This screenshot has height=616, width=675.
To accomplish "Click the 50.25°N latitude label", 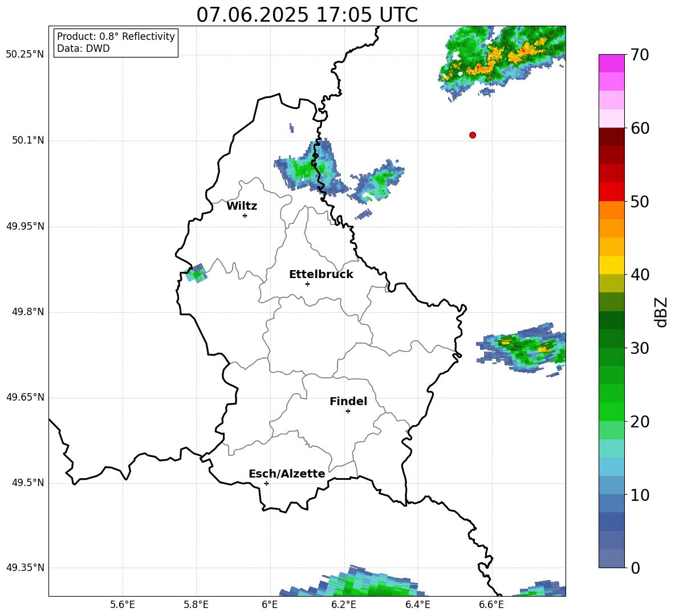I will (x=25, y=55).
